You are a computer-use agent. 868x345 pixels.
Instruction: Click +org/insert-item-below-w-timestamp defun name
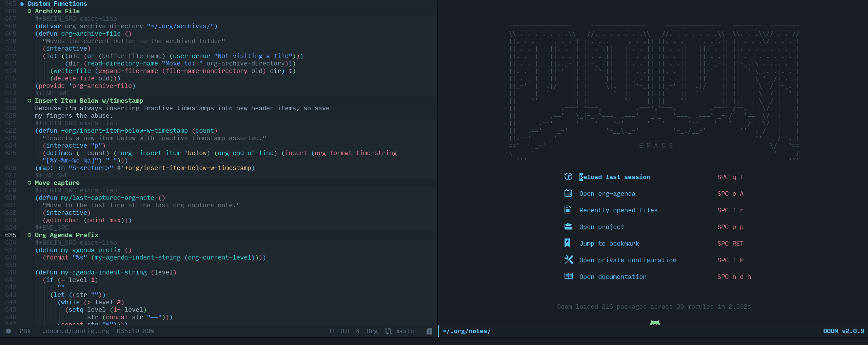pyautogui.click(x=124, y=131)
